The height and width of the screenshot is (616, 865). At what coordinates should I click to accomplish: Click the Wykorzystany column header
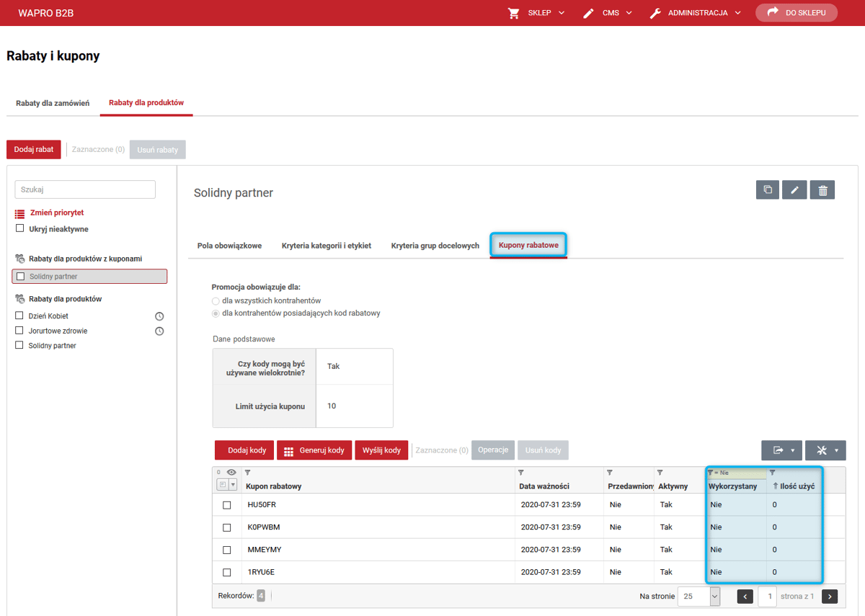point(733,486)
